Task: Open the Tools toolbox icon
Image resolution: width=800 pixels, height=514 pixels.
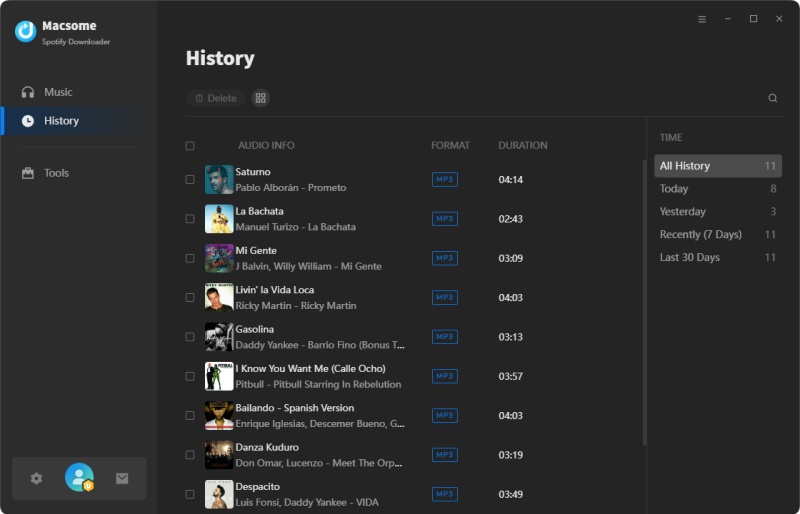Action: pos(28,173)
